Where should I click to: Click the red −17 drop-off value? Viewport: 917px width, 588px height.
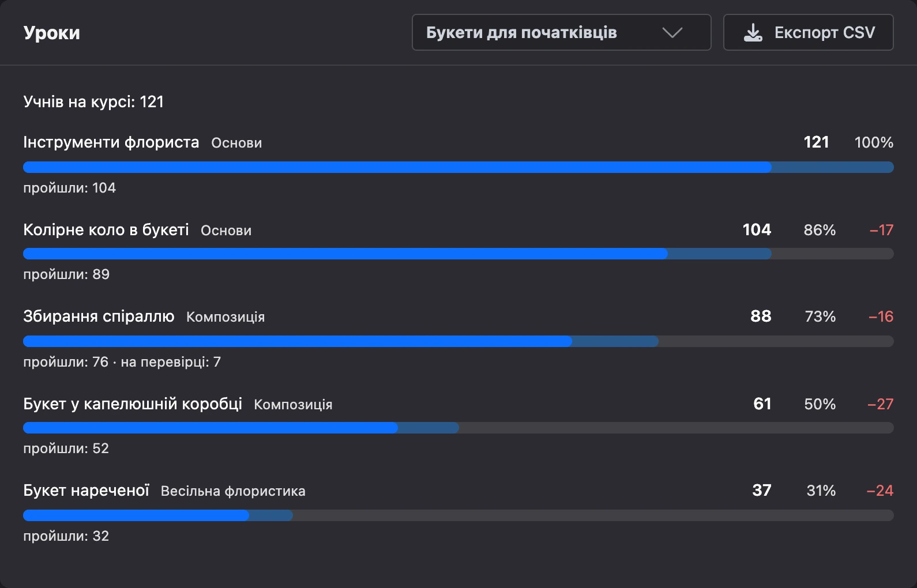coord(881,230)
